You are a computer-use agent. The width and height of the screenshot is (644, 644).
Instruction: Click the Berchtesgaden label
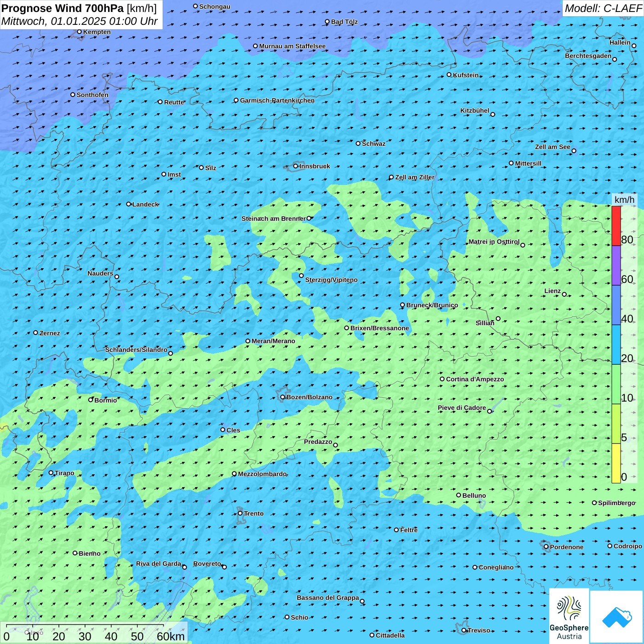588,56
